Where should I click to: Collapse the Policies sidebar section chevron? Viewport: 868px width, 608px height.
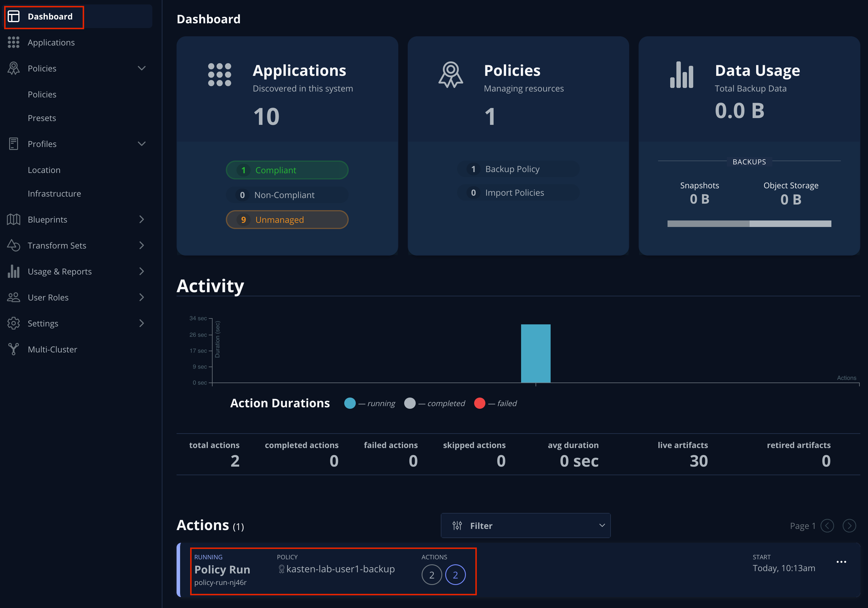pyautogui.click(x=142, y=68)
